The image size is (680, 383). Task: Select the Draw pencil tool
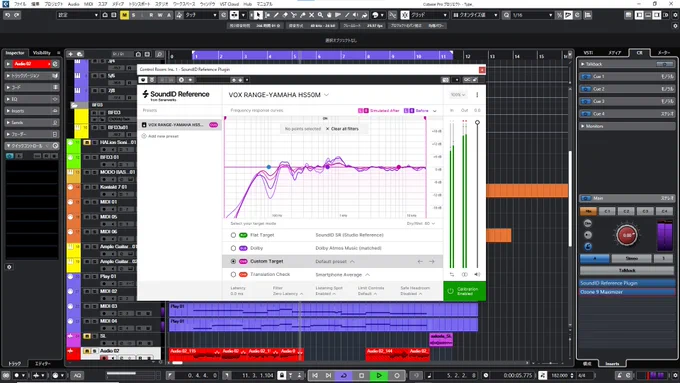point(276,15)
